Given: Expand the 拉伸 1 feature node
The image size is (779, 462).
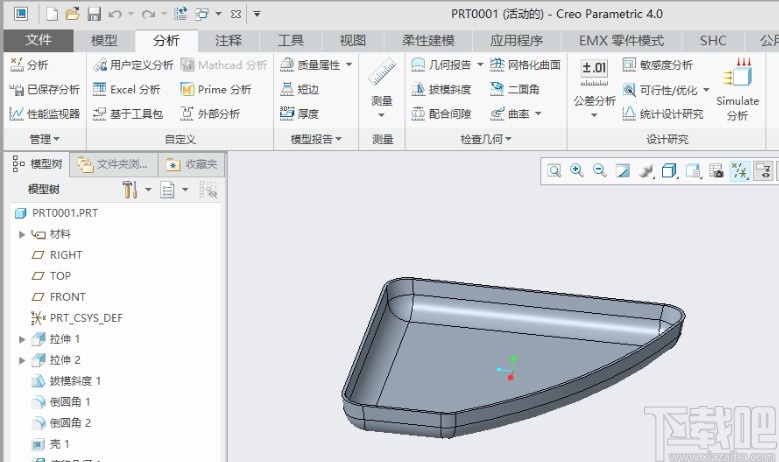Looking at the screenshot, I should coord(22,339).
